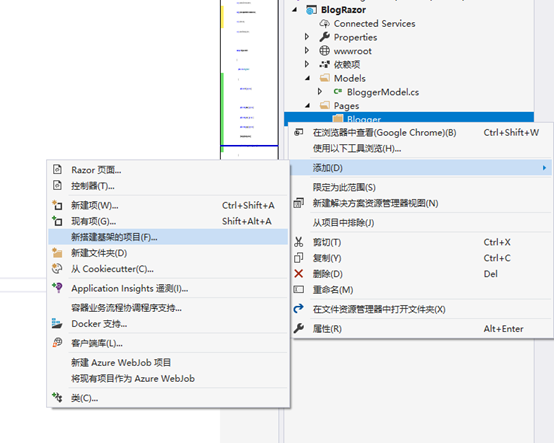Click the curved arrow open-folder icon
This screenshot has width=554, height=443.
(299, 309)
